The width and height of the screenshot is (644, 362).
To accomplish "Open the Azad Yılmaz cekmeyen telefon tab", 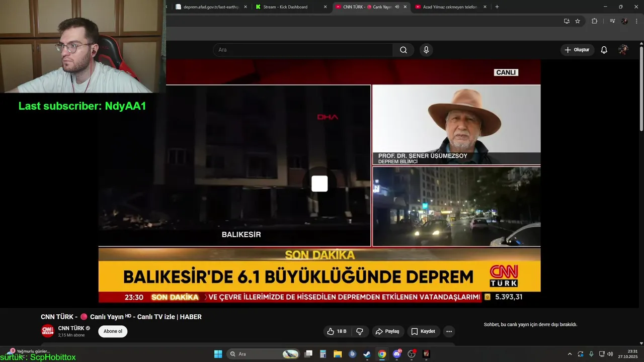I will pyautogui.click(x=450, y=7).
